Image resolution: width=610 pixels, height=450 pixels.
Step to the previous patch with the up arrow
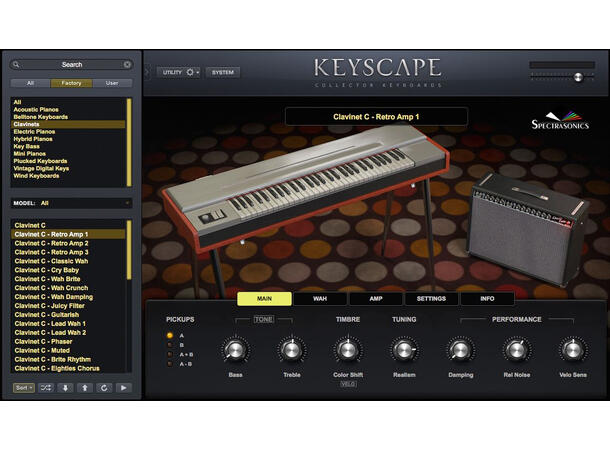[84, 388]
